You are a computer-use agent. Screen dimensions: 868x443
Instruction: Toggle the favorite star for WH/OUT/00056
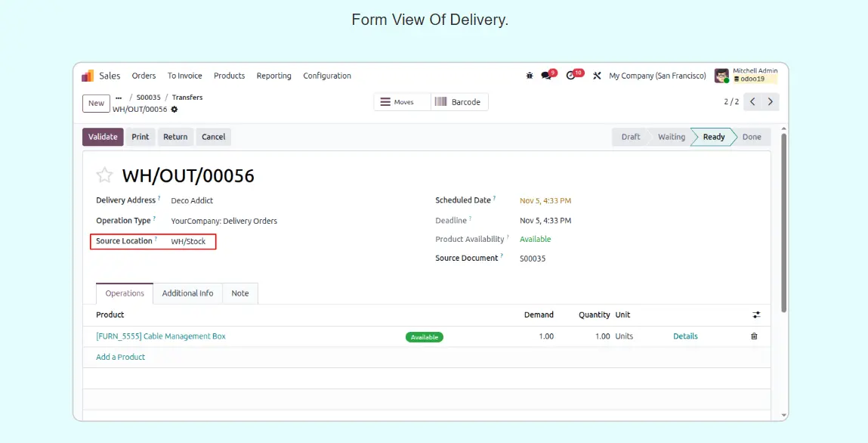click(104, 176)
